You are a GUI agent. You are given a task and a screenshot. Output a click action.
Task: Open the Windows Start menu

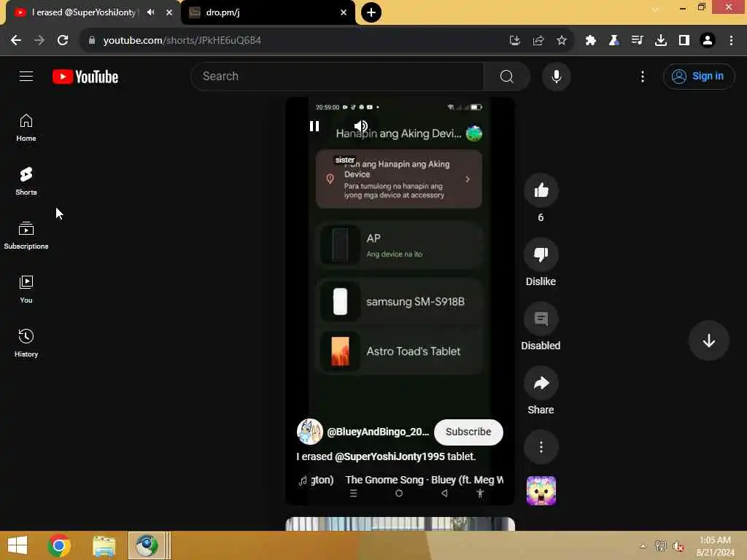(x=18, y=545)
